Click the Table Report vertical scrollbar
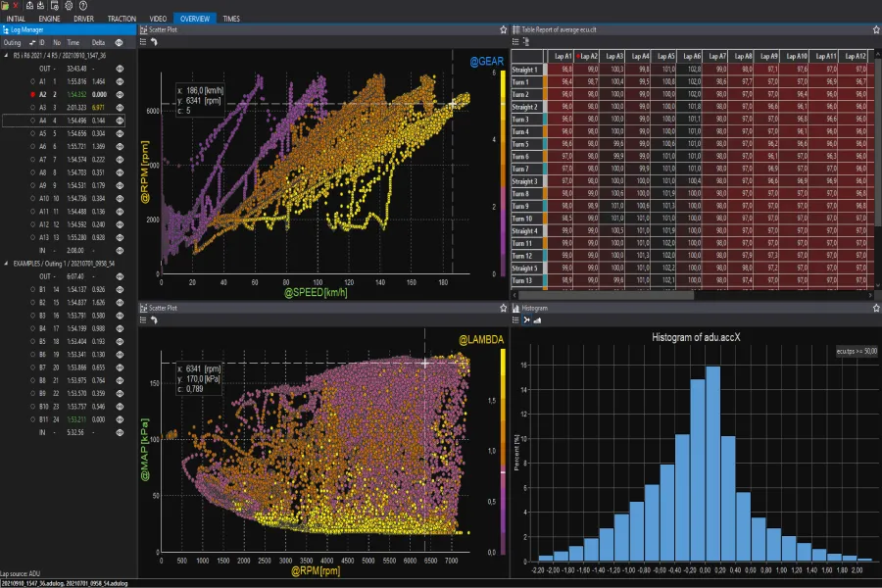The image size is (882, 588). tap(878, 141)
